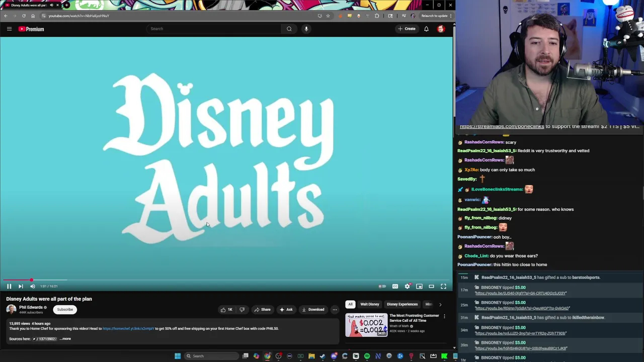Open first BINGONEY tipped youtu.be link
Viewport: 644px width, 362px height.
(x=520, y=293)
